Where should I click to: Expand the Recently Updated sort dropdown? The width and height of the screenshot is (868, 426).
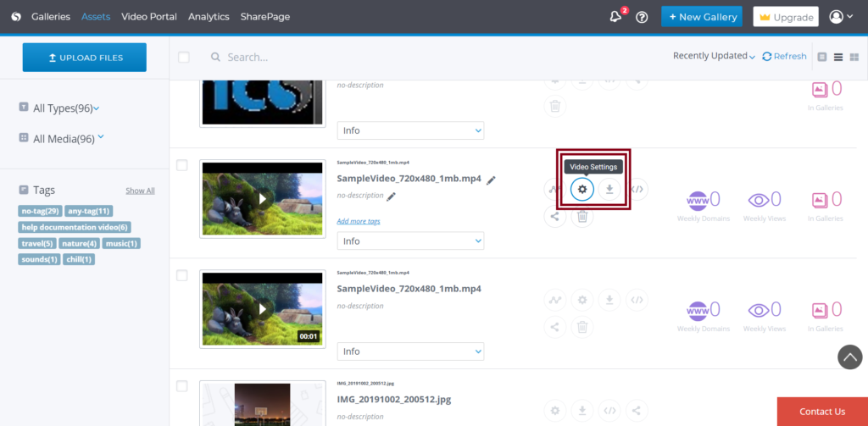click(714, 57)
